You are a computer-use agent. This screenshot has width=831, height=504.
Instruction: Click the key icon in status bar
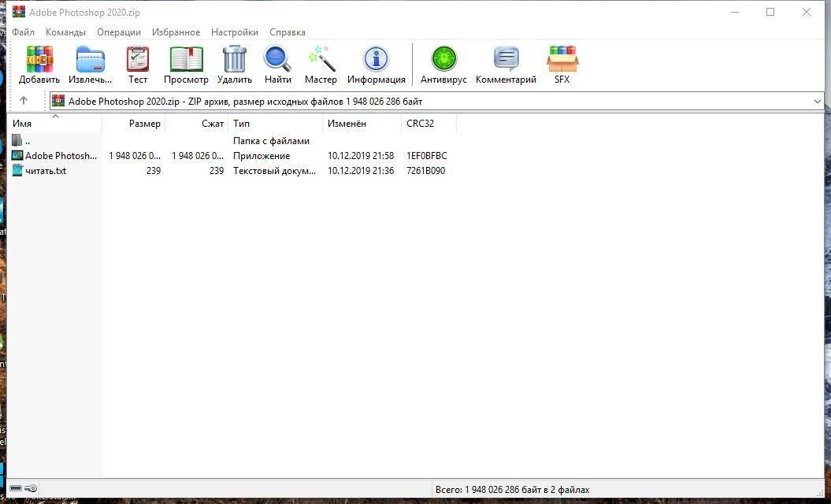pos(31,488)
